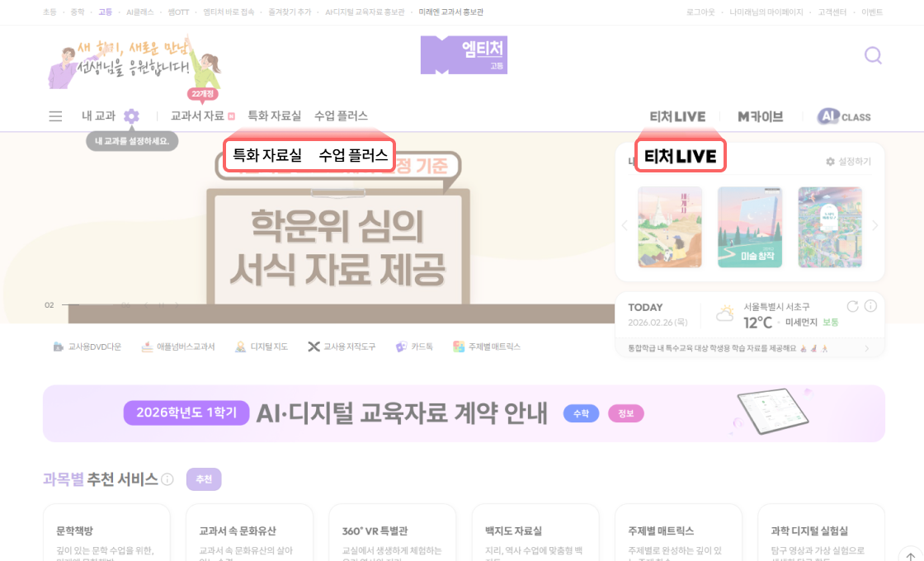This screenshot has height=561, width=924.
Task: Open the hamburger menu icon
Action: coord(55,116)
